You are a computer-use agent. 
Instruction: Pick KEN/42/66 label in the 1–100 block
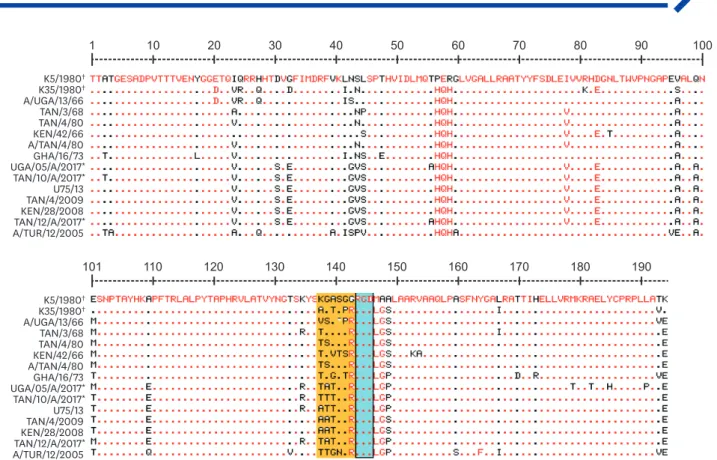pyautogui.click(x=59, y=134)
